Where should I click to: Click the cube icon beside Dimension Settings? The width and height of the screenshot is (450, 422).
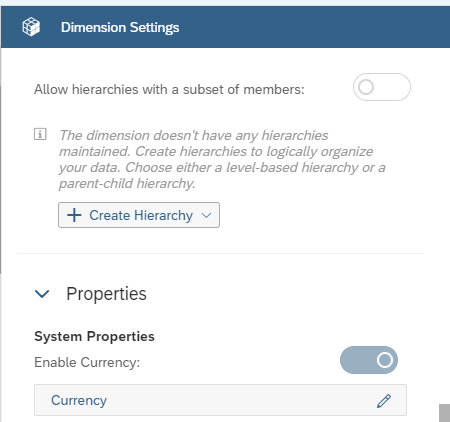click(31, 27)
